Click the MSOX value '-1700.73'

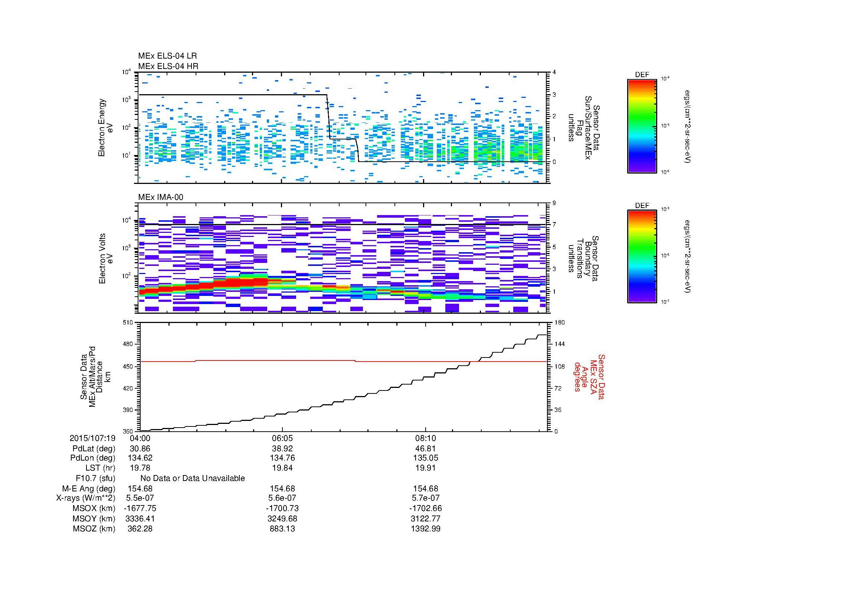[x=282, y=508]
